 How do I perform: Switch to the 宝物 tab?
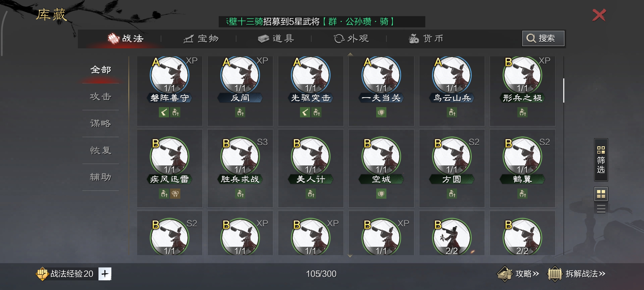click(x=201, y=39)
